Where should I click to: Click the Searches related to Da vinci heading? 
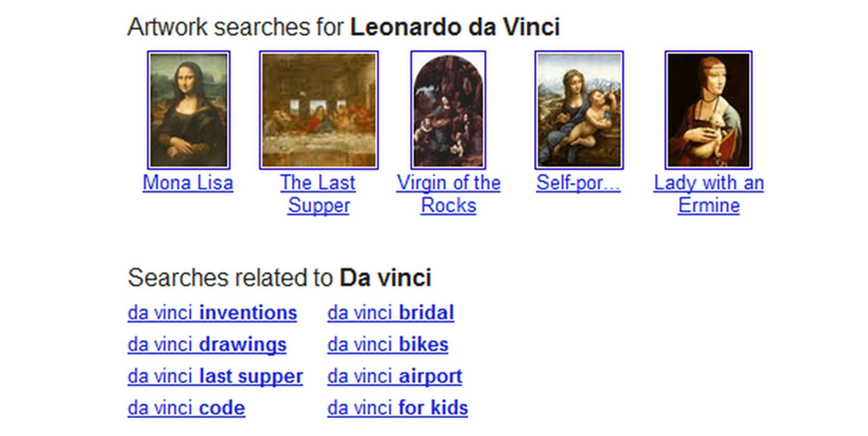pyautogui.click(x=279, y=277)
